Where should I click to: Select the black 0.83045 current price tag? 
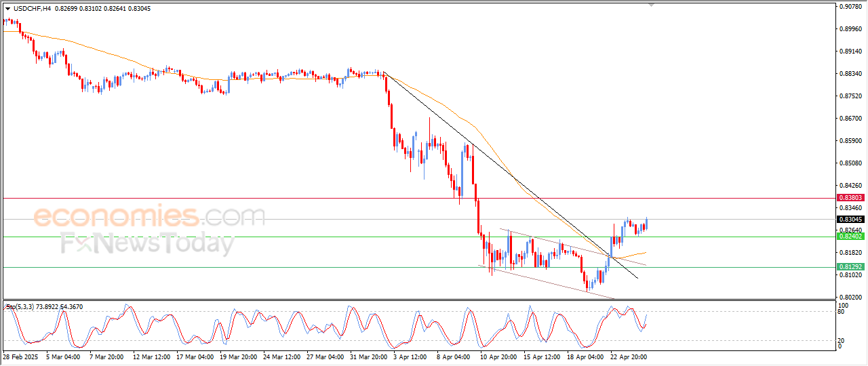(850, 219)
